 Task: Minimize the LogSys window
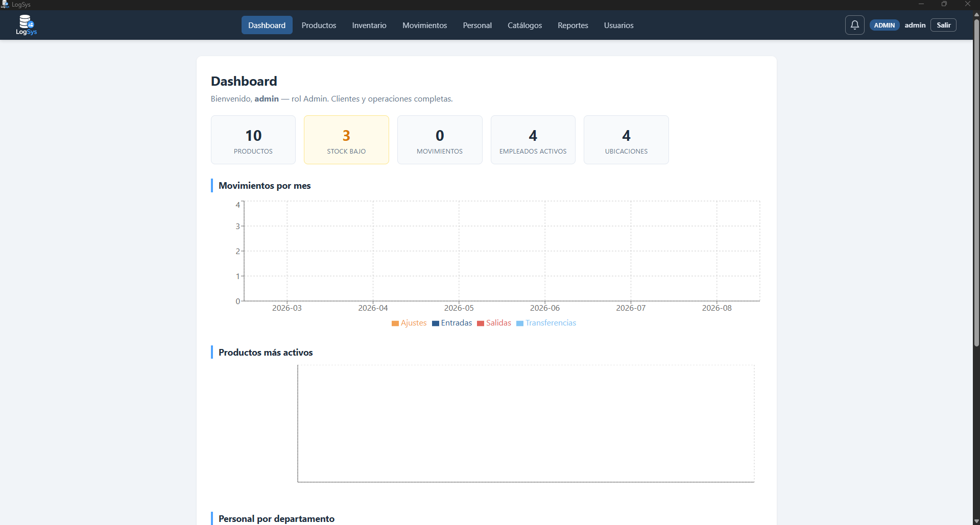[x=921, y=4]
